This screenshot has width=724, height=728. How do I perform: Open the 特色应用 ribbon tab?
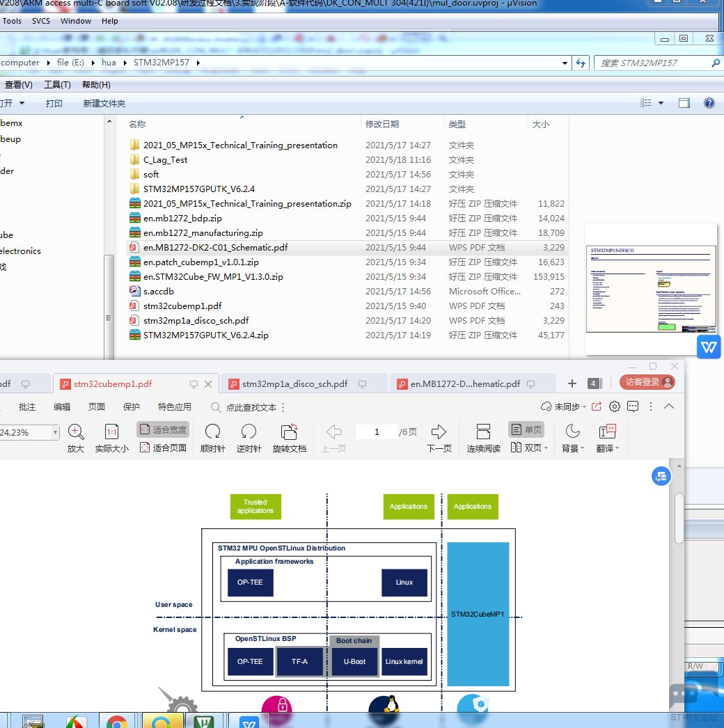175,406
